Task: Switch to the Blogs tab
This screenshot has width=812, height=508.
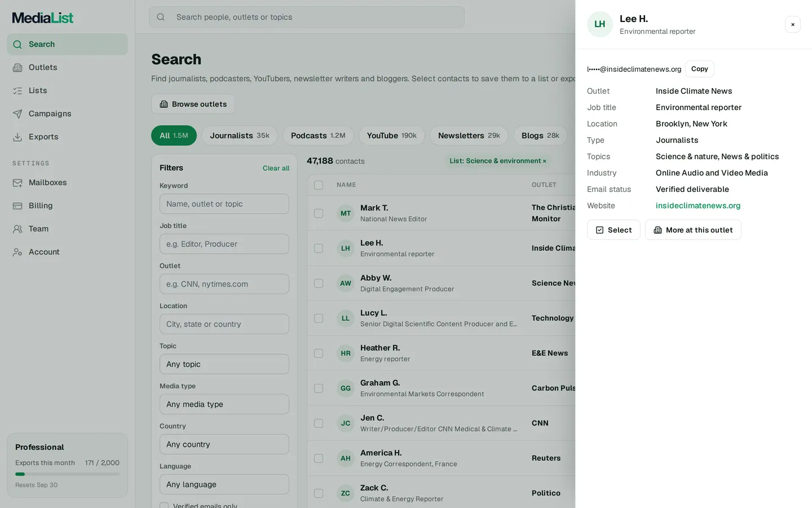Action: 540,135
